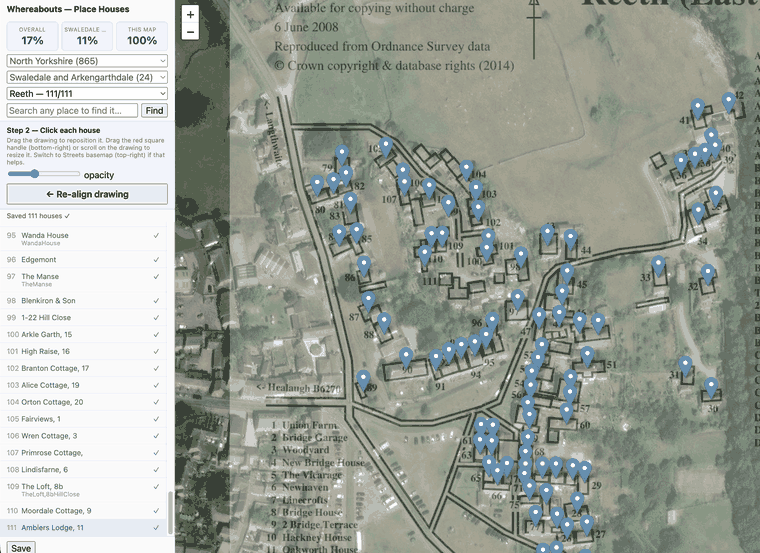
Task: Focus the place search field
Action: [x=72, y=111]
